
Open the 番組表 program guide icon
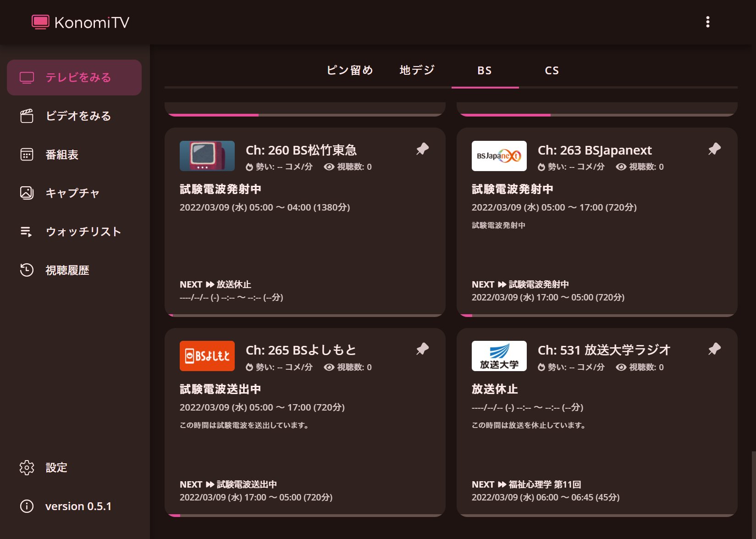pos(27,155)
